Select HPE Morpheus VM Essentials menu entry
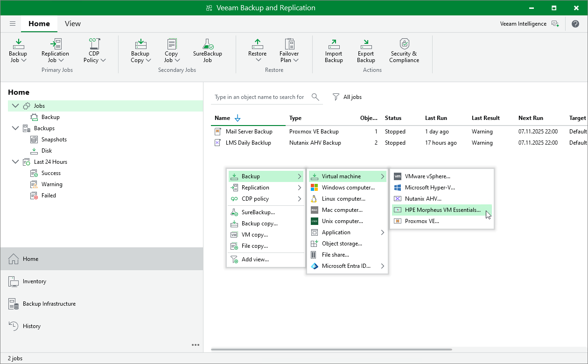588x364 pixels. click(x=442, y=210)
